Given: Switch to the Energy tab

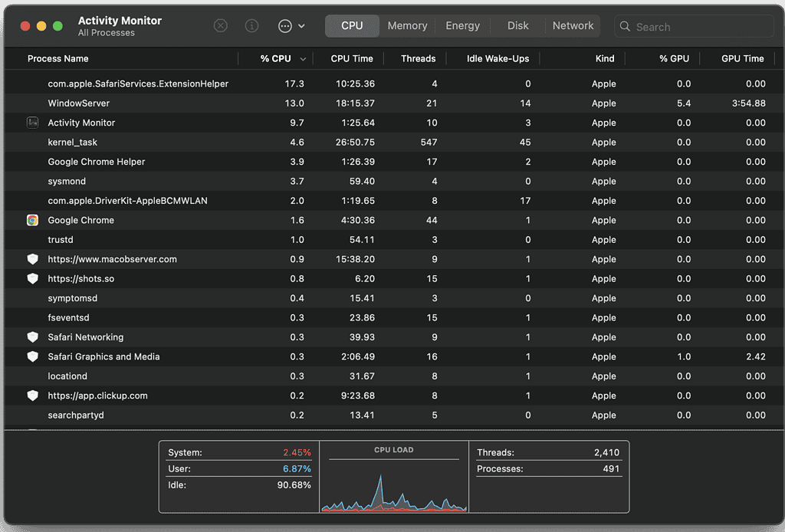Looking at the screenshot, I should click(x=462, y=25).
